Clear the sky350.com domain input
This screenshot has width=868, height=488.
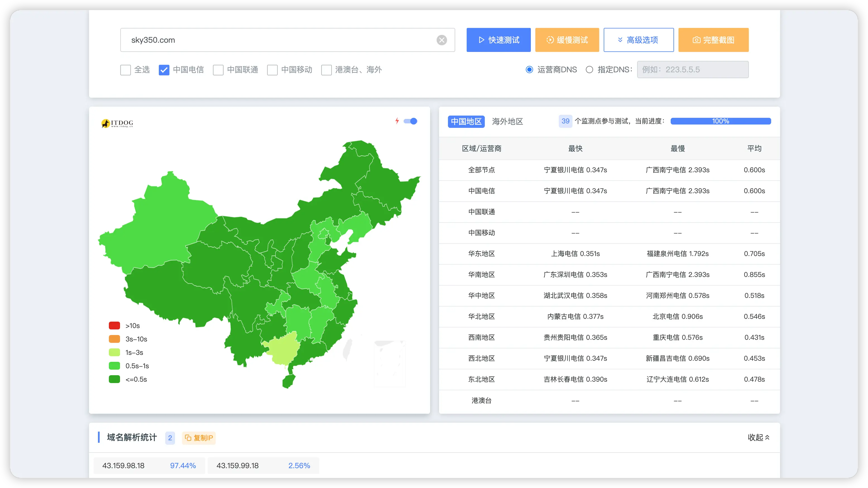point(442,40)
